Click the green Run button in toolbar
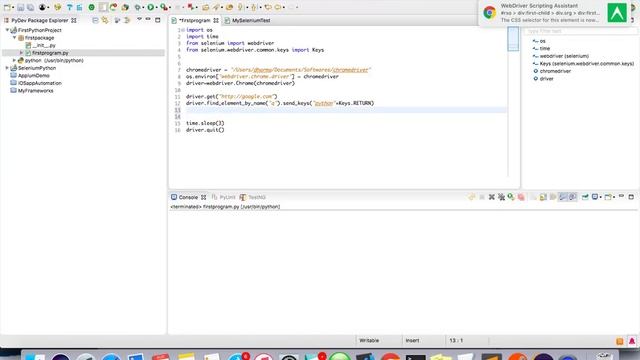This screenshot has width=640, height=360. click(x=151, y=7)
